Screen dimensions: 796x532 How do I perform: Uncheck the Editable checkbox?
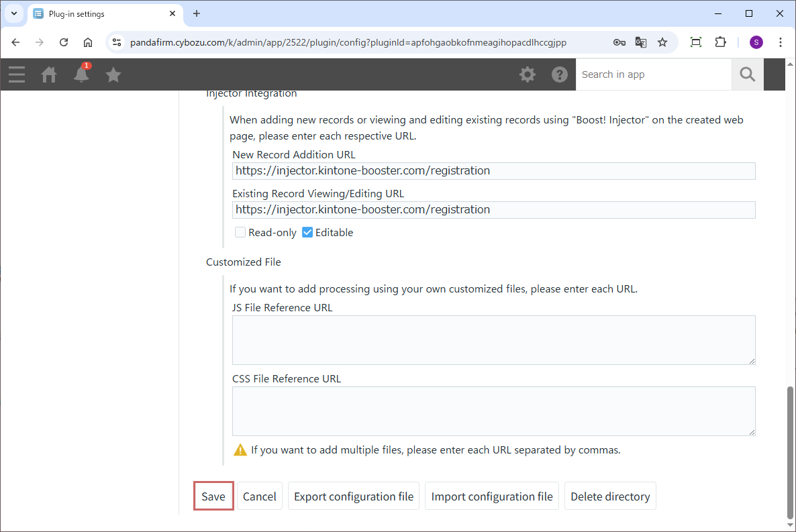point(307,232)
